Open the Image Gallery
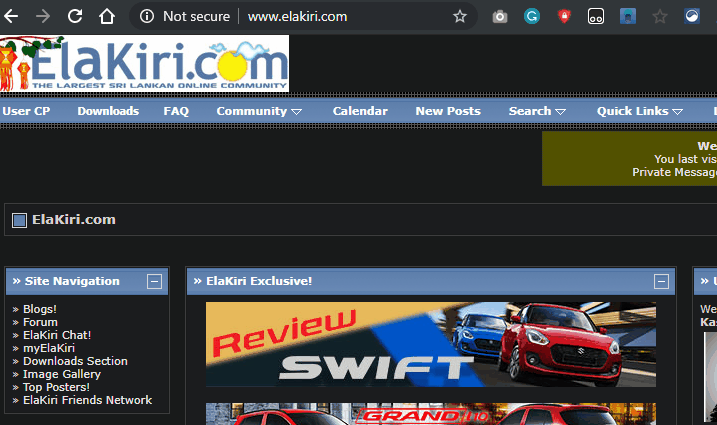 (x=62, y=374)
